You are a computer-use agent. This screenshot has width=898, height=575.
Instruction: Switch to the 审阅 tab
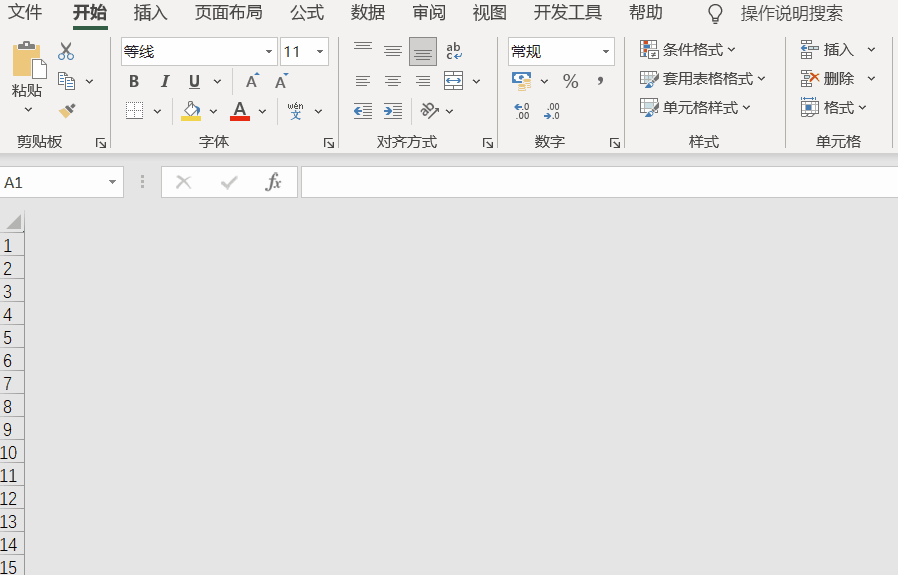click(429, 13)
